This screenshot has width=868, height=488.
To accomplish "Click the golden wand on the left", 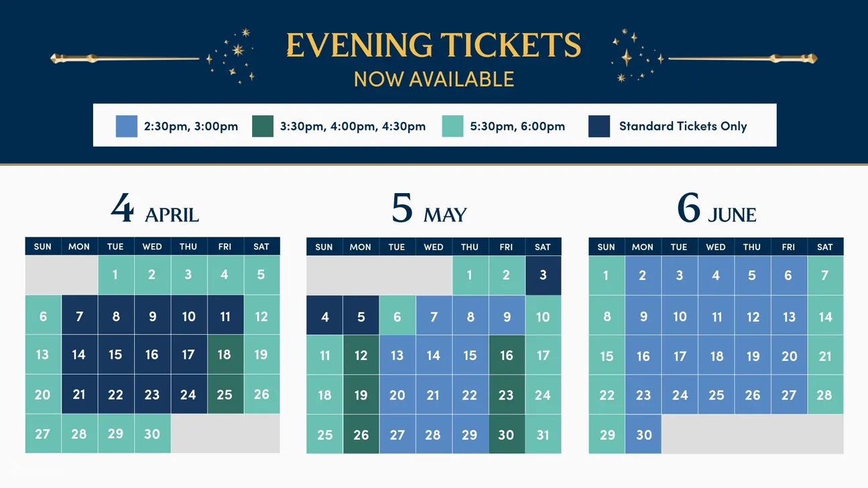I will click(125, 58).
